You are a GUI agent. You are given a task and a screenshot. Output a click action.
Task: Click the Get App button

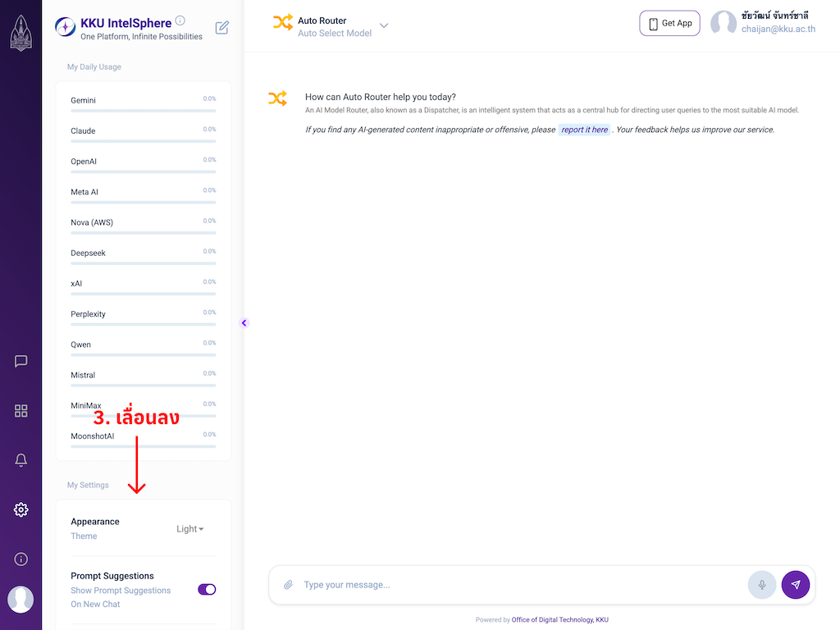(669, 23)
